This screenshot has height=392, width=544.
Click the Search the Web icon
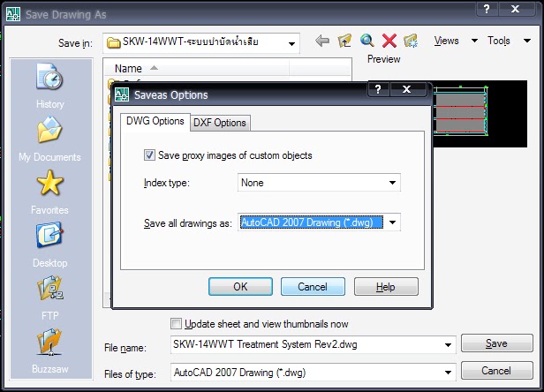click(366, 41)
